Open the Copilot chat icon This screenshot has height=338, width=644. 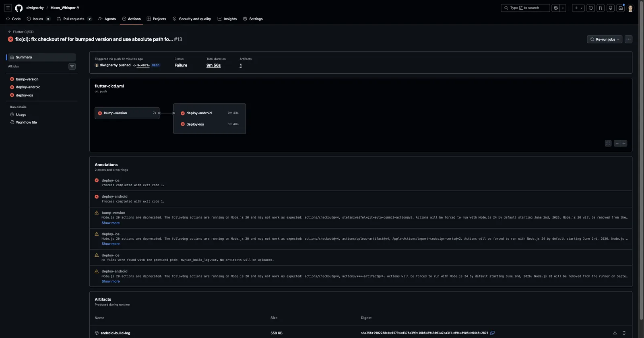[556, 8]
